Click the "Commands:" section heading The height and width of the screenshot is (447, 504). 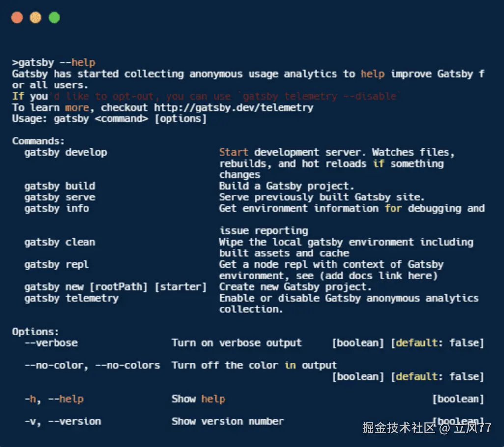click(38, 141)
